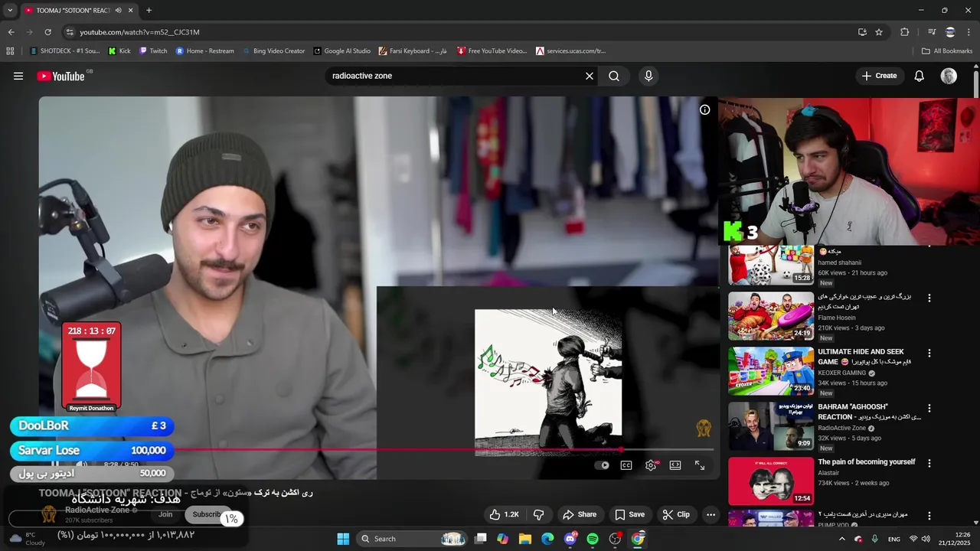
Task: Mute the tab via speaker icon
Action: 117,11
